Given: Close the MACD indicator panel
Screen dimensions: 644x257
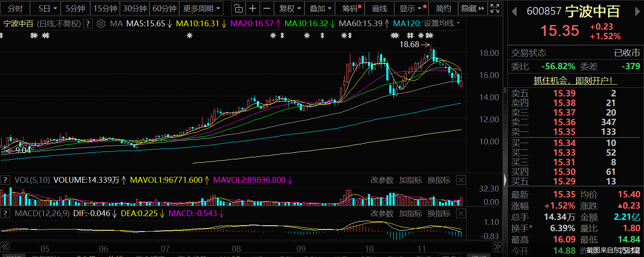Looking at the screenshot, I should [x=460, y=214].
